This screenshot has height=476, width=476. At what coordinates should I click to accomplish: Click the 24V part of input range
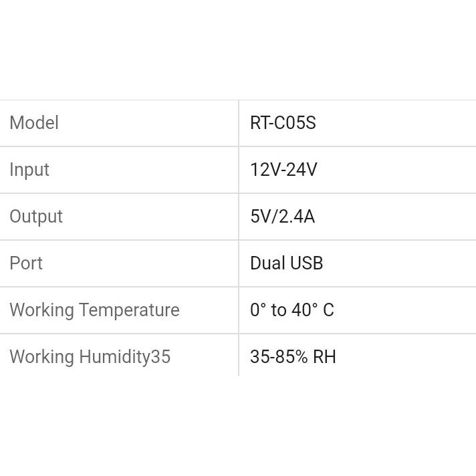[x=302, y=170]
